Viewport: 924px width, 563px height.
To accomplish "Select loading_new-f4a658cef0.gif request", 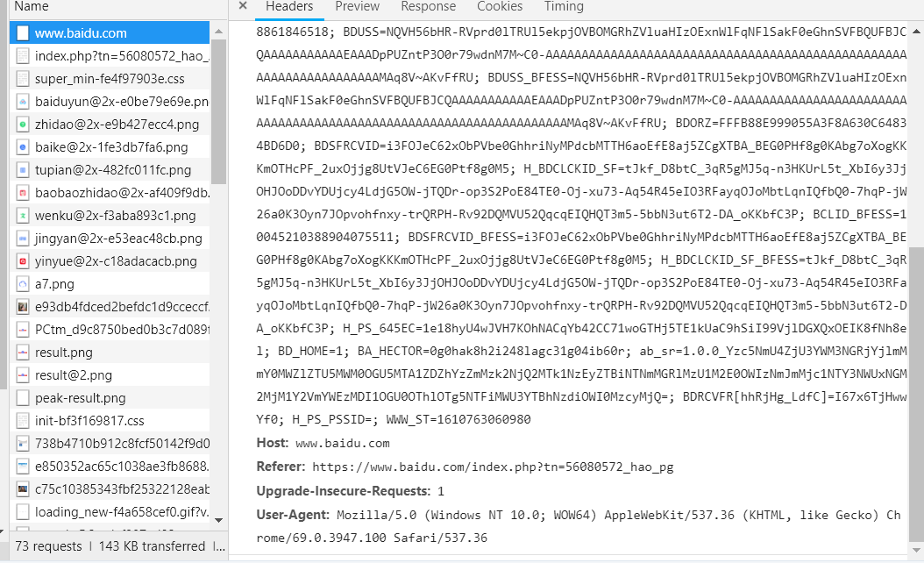I will coord(110,512).
